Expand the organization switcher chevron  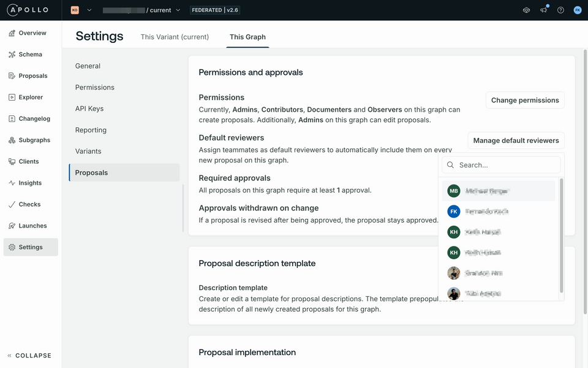pos(89,10)
